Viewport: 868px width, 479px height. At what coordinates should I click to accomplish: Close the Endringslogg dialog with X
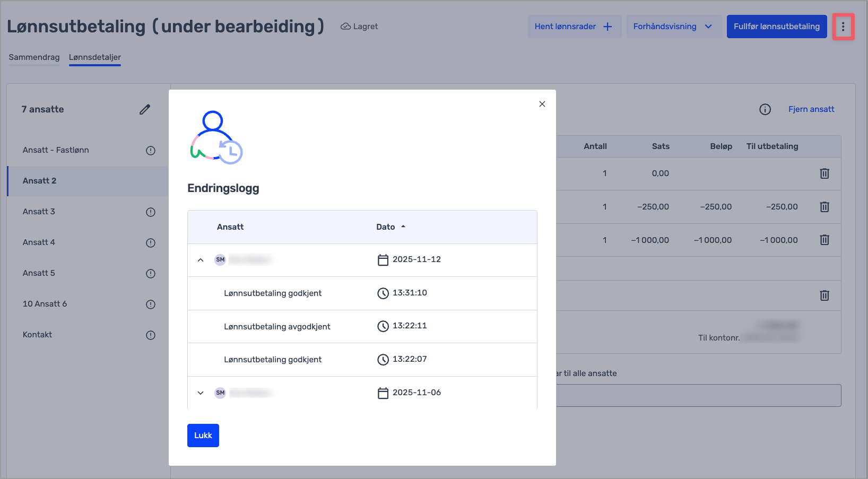[x=542, y=104]
